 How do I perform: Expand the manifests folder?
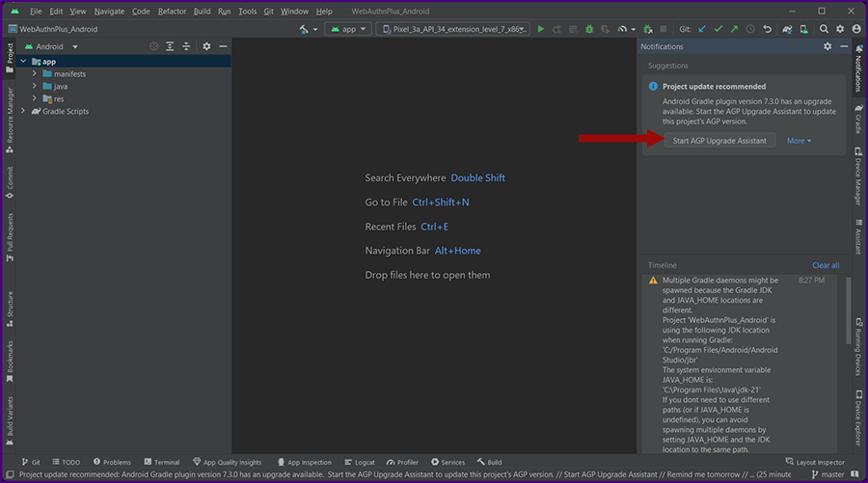point(35,74)
